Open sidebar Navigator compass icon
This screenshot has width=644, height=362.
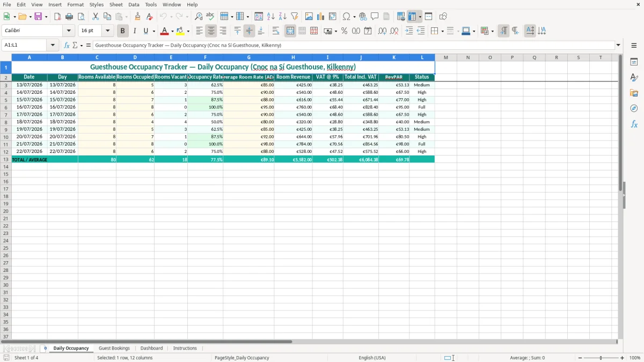point(634,108)
